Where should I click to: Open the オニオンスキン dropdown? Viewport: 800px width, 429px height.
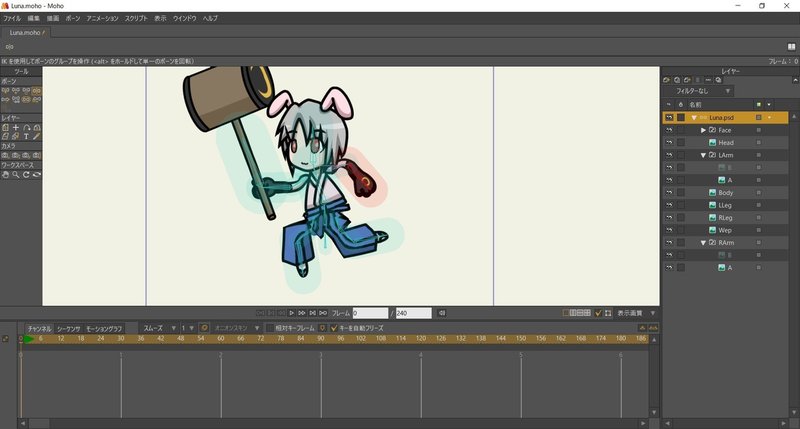coord(237,328)
